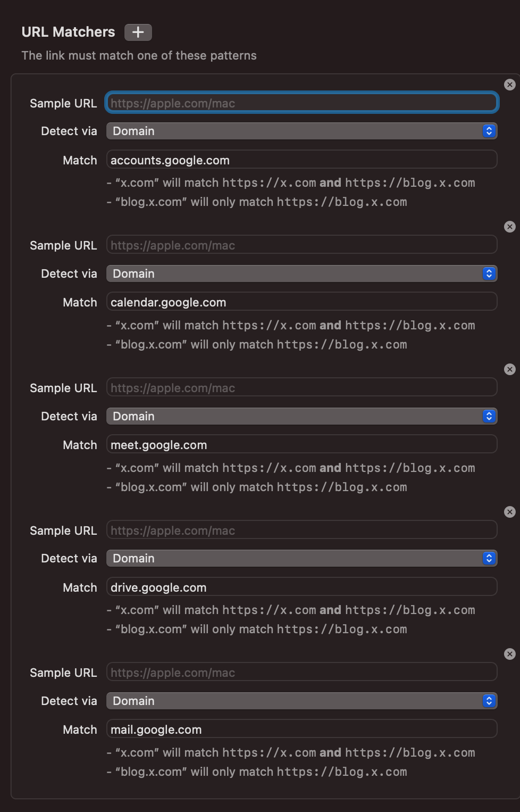Image resolution: width=520 pixels, height=812 pixels.
Task: Focus Sample URL field above mail.google.com
Action: [301, 672]
